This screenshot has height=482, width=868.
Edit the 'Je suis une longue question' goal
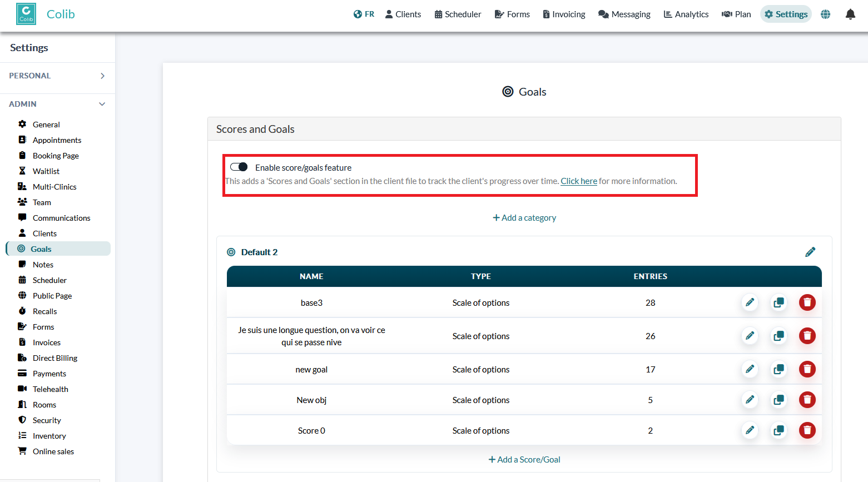[x=750, y=336]
